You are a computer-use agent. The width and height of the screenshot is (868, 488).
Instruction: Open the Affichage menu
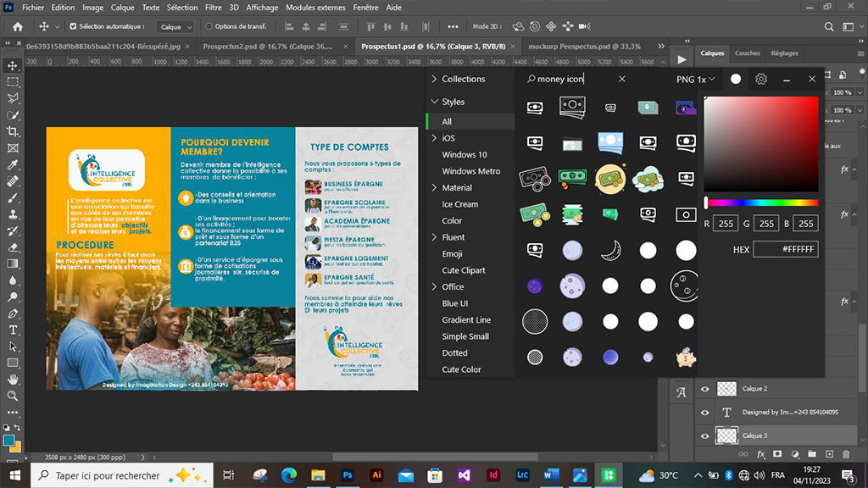click(263, 7)
